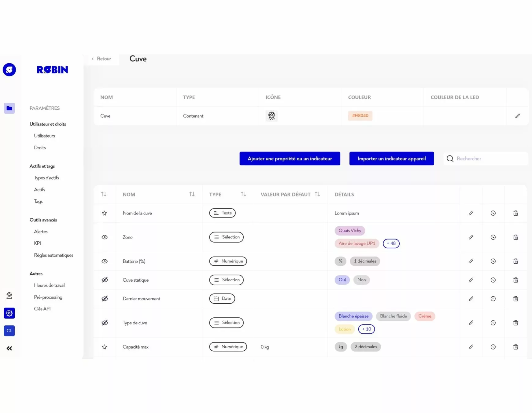Go to Règles automatiques menu item
This screenshot has height=413, width=532.
coord(54,255)
